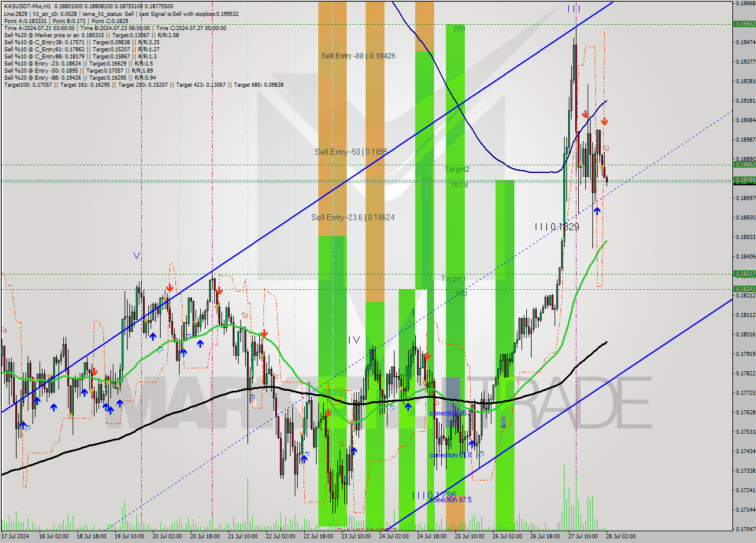Viewport: 756px width, 543px height.
Task: Select the 'I I I 0.1829' wave label
Action: point(557,227)
